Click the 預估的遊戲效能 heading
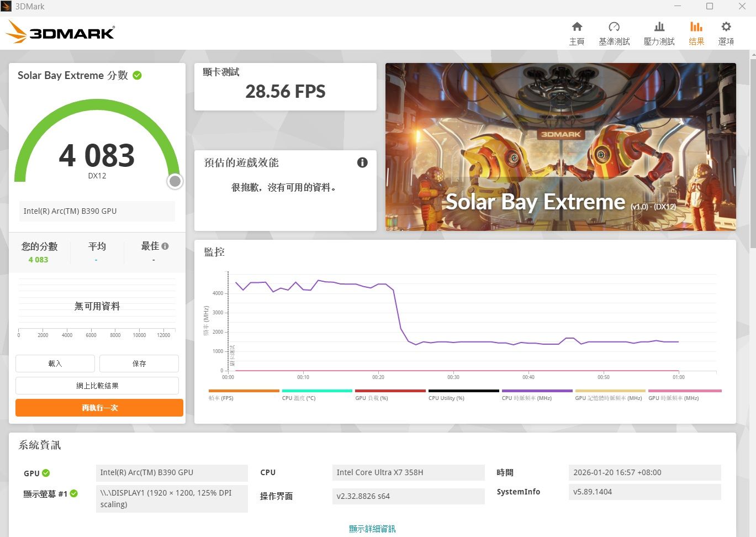Image resolution: width=756 pixels, height=537 pixels. tap(241, 162)
